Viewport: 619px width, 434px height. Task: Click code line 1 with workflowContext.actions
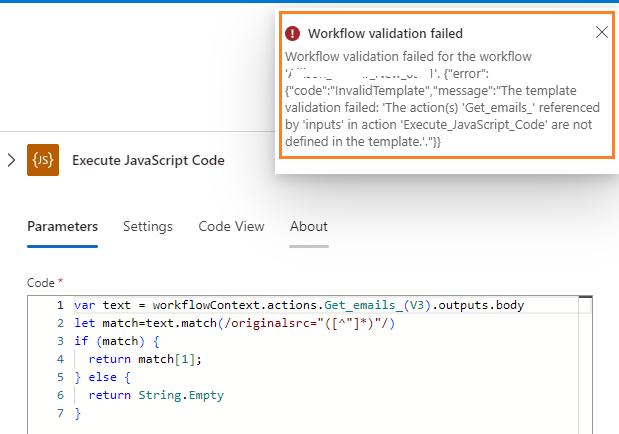[x=299, y=305]
